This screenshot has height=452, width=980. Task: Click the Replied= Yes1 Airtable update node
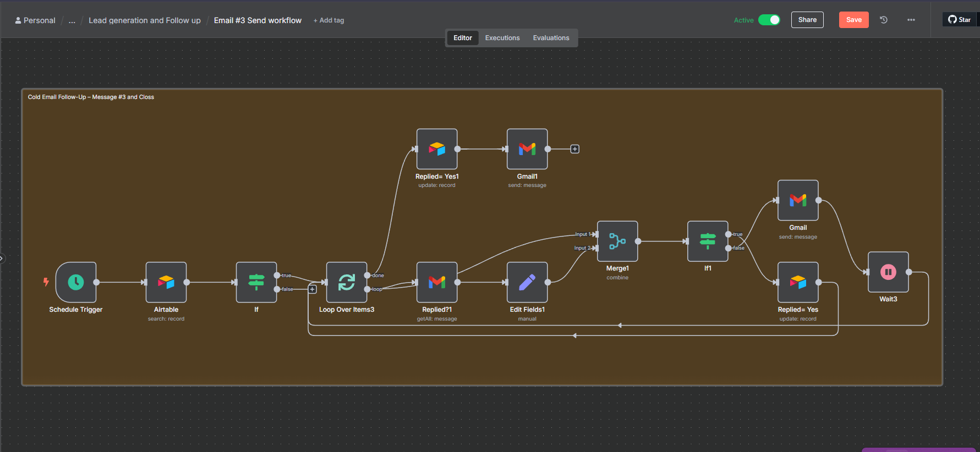tap(437, 149)
